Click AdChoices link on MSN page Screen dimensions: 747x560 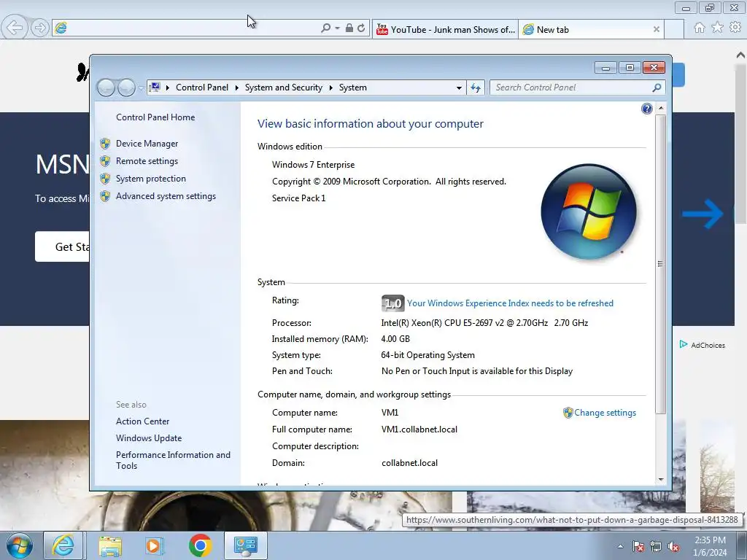click(x=703, y=345)
